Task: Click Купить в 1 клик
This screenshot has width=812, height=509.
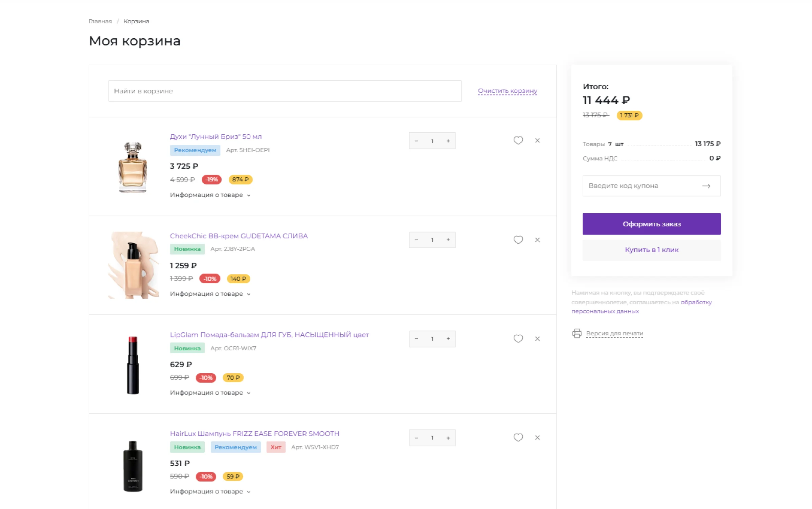Action: (651, 250)
